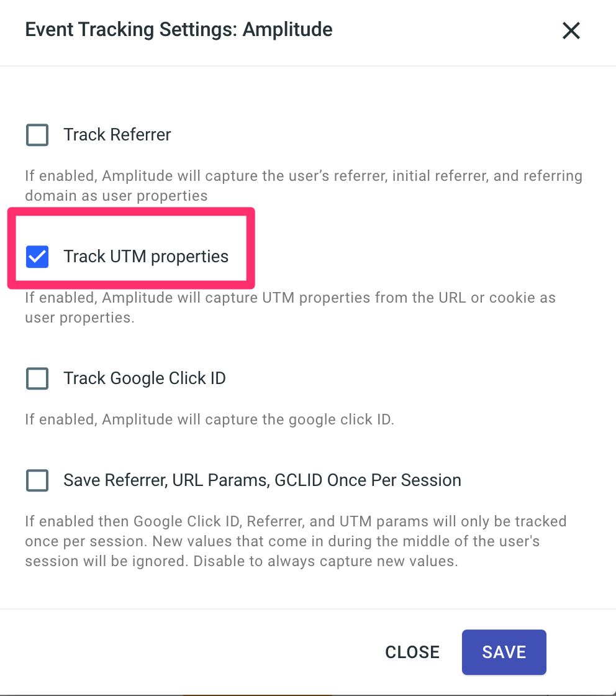Screen dimensions: 616x696
Task: Click the white checkmark inside the blue checkbox
Action: (x=37, y=257)
